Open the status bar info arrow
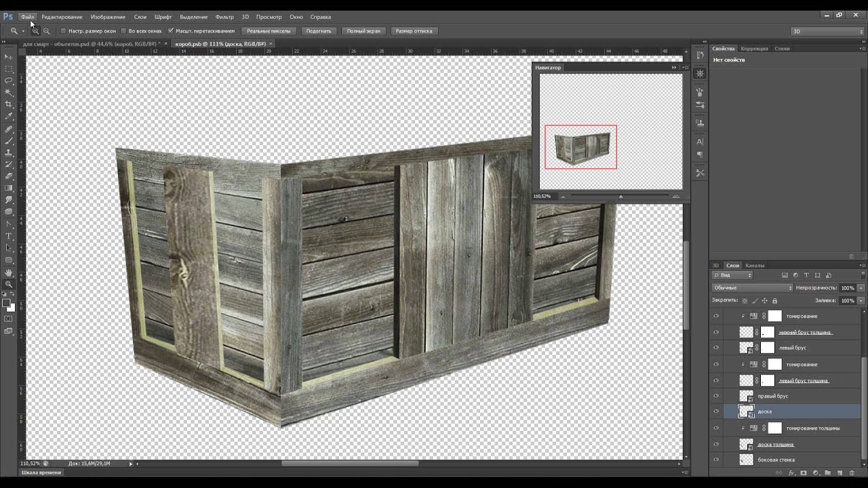This screenshot has width=868, height=488. tap(131, 464)
